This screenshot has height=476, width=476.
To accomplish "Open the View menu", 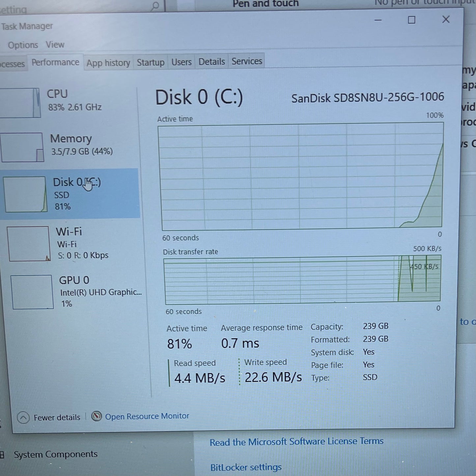I will (55, 45).
